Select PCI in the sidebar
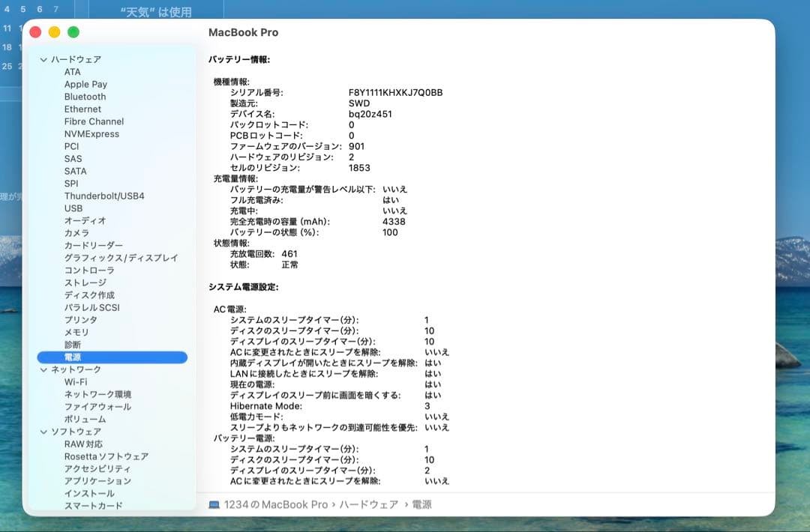This screenshot has height=532, width=810. [72, 147]
